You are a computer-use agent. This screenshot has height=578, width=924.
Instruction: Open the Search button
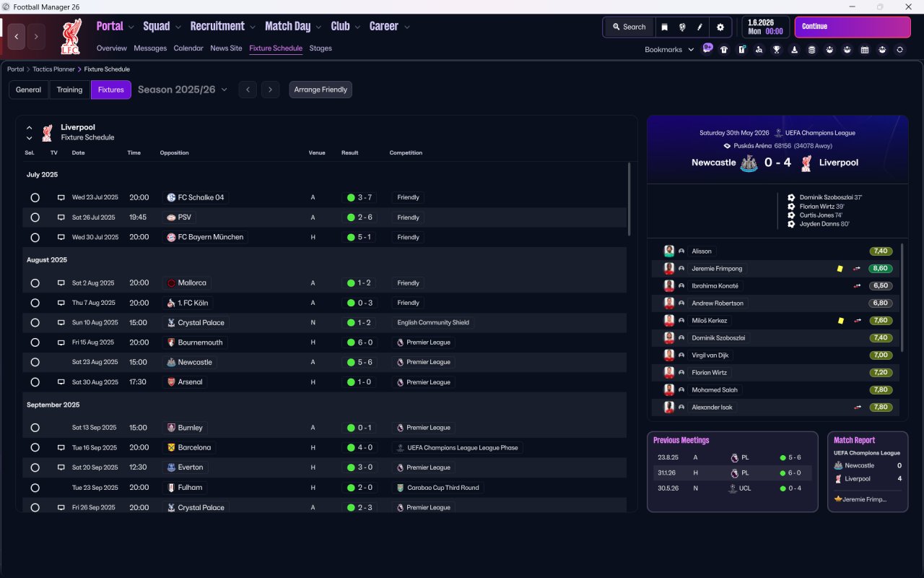629,27
